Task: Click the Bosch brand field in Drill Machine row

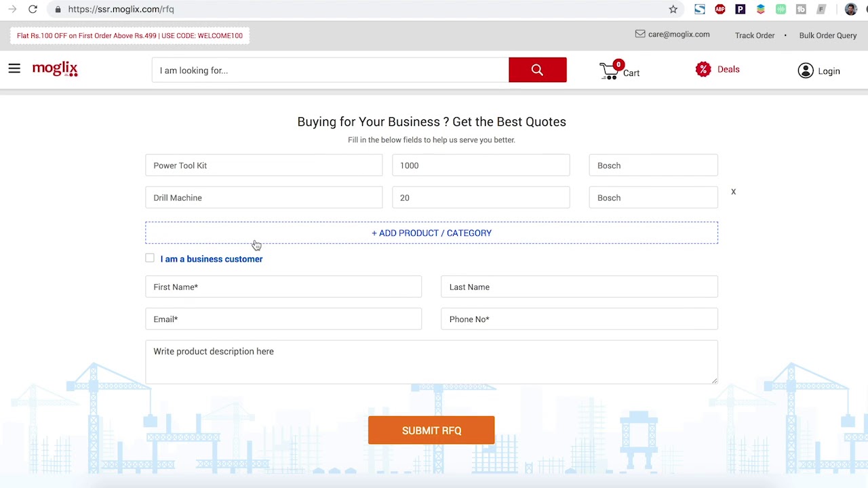Action: 653,198
